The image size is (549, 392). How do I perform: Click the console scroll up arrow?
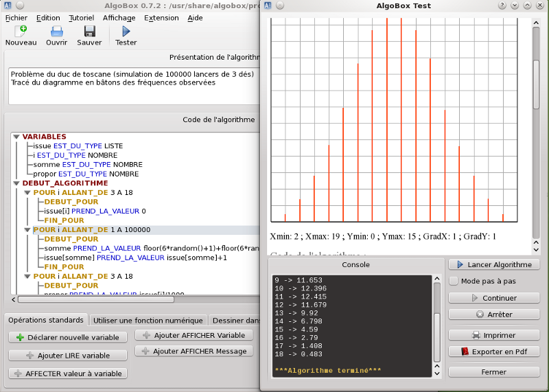(x=437, y=279)
